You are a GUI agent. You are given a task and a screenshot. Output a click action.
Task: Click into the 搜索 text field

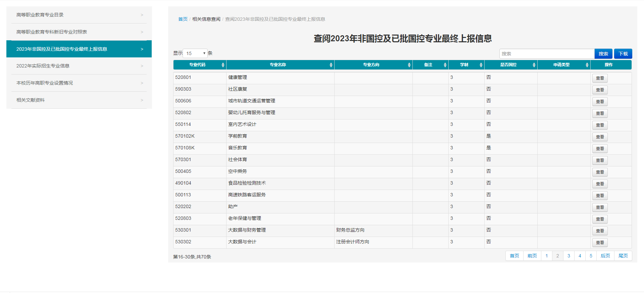click(x=546, y=54)
